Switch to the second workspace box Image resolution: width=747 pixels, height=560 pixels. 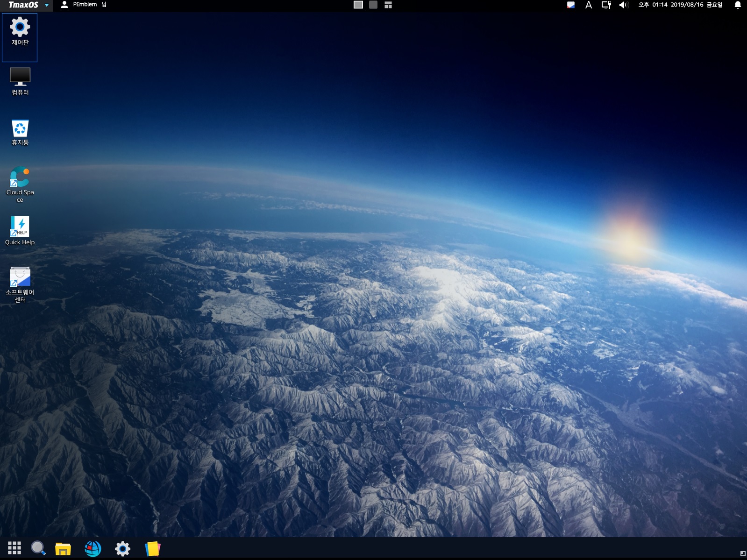click(373, 5)
